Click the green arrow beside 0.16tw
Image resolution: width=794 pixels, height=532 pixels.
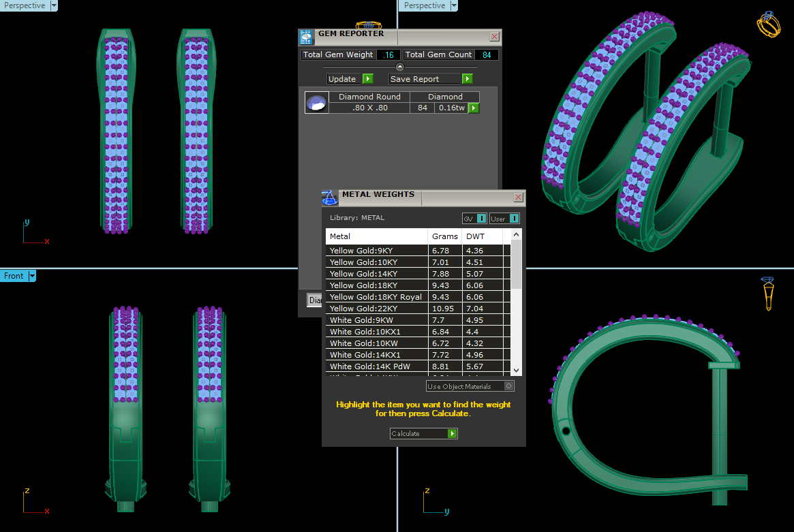(x=474, y=108)
